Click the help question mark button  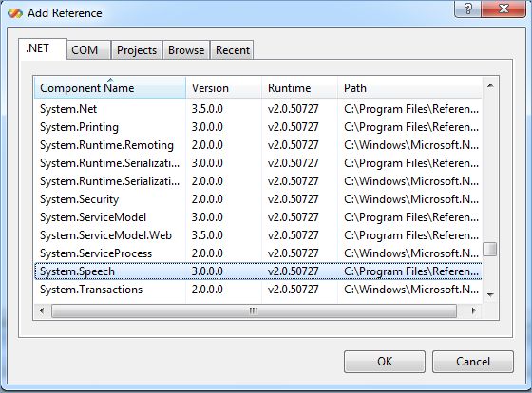click(467, 9)
